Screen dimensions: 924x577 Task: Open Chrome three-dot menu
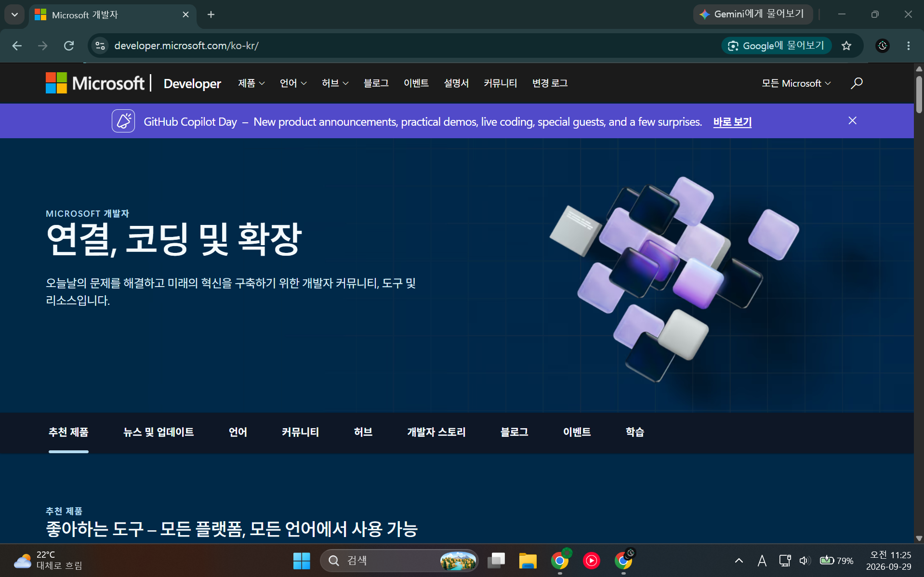pos(909,46)
